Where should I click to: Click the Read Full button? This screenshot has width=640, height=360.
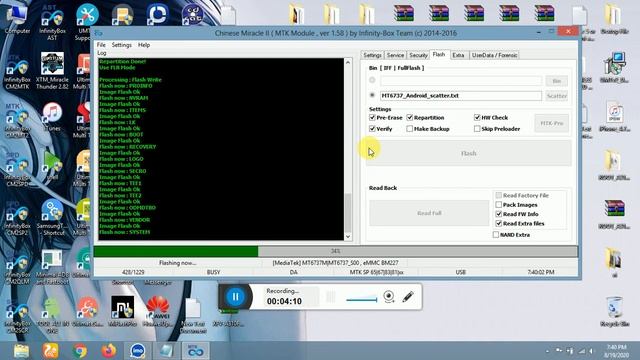click(429, 213)
